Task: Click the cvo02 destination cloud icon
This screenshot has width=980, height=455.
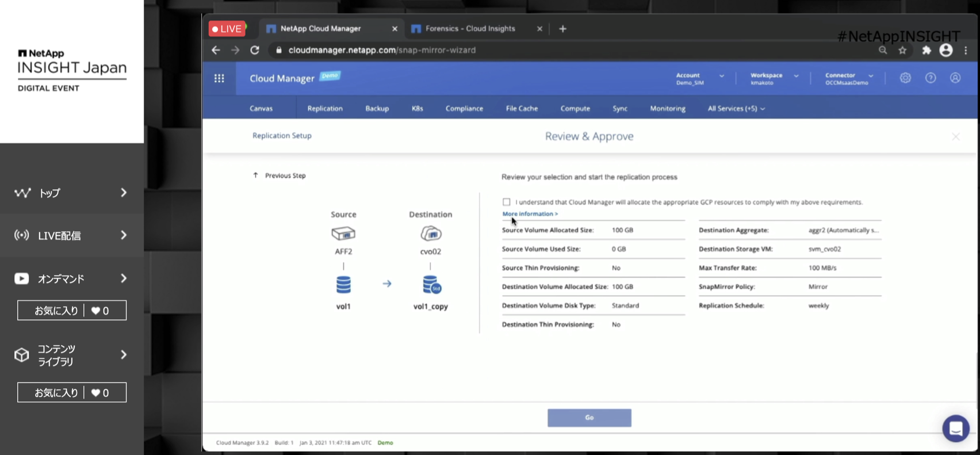Action: point(431,234)
